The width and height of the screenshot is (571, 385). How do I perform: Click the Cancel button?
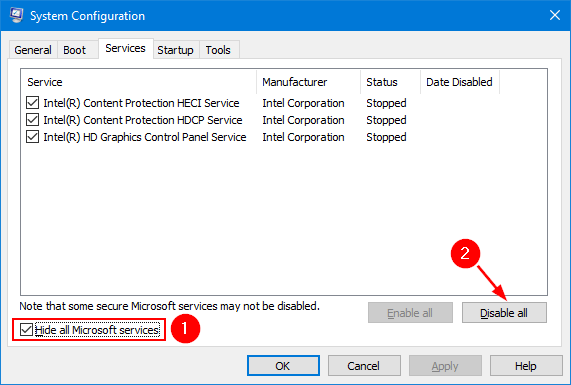pos(364,366)
